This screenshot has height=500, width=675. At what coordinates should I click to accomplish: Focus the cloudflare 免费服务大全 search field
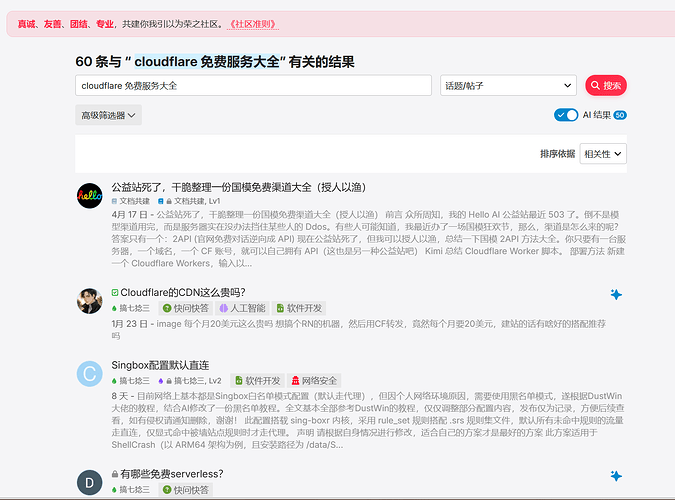point(253,85)
